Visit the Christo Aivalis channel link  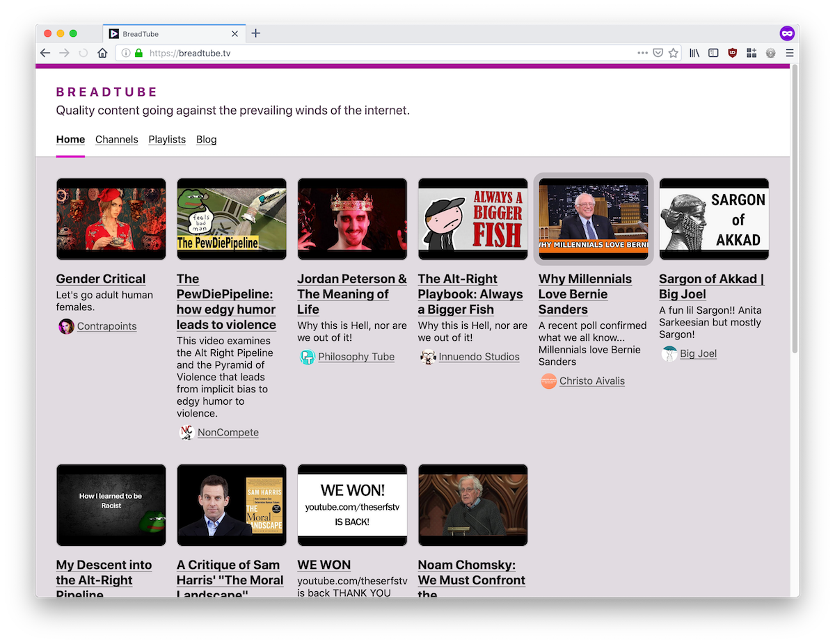[x=592, y=381]
